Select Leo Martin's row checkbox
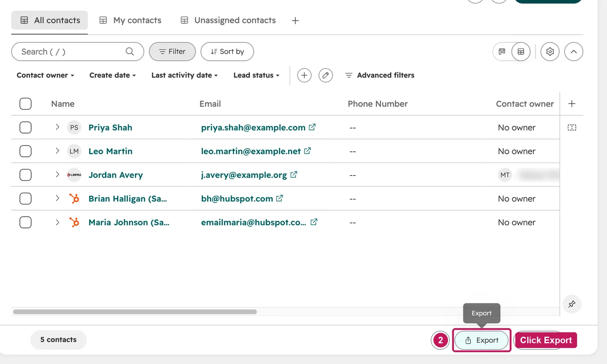 26,151
